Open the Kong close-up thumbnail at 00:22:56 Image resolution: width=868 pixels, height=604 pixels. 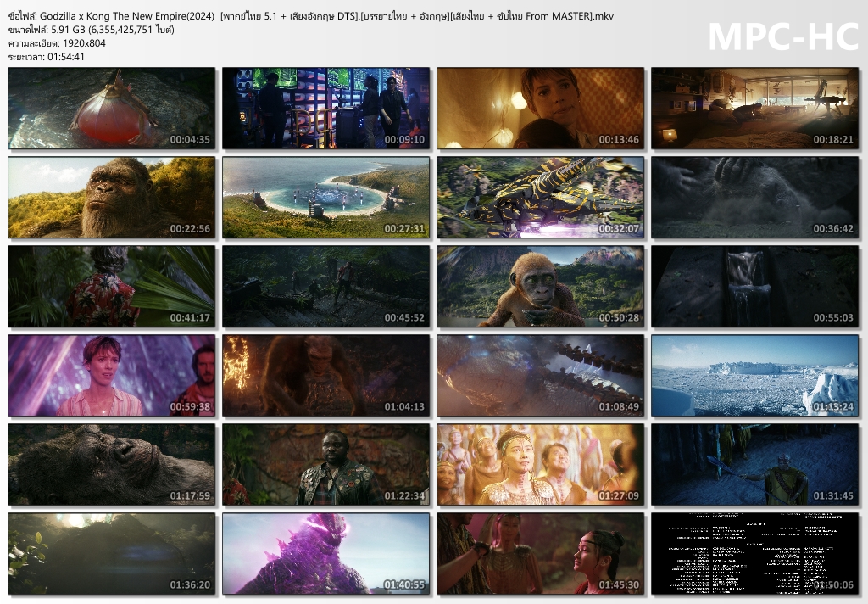coord(112,197)
